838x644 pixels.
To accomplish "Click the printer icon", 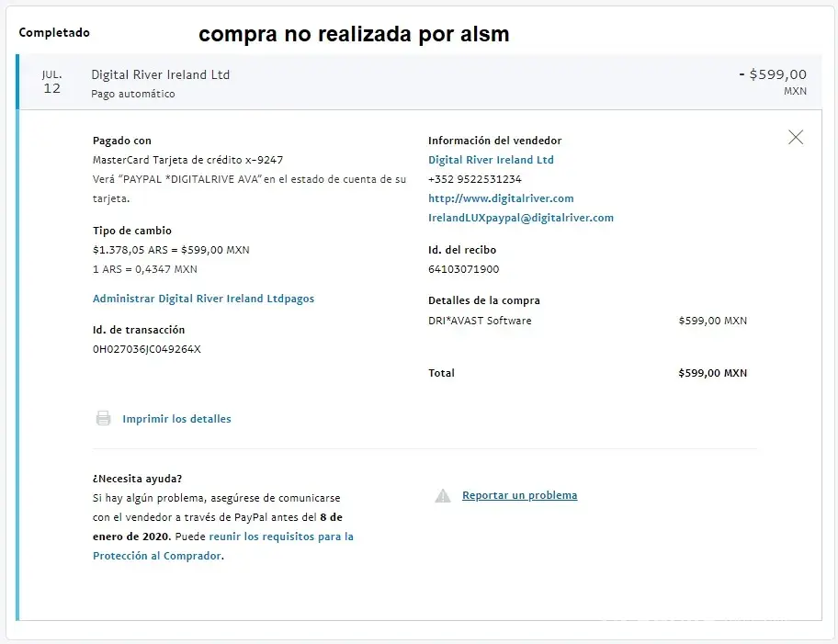I will point(103,419).
